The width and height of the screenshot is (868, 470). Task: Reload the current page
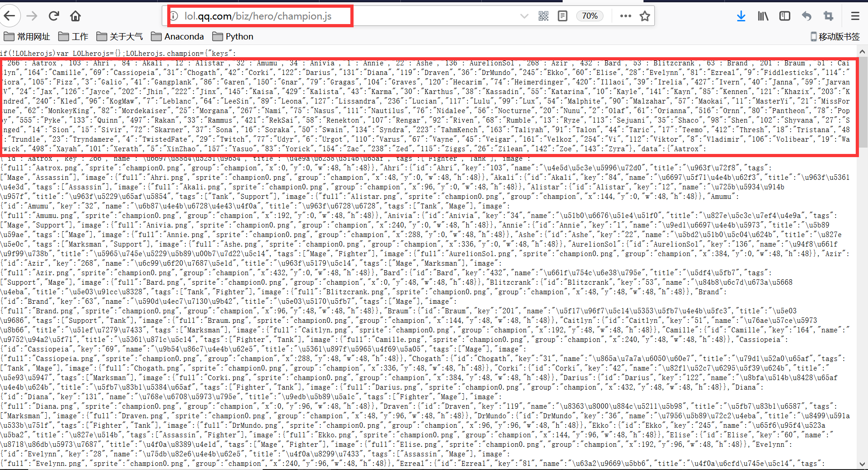pyautogui.click(x=54, y=16)
